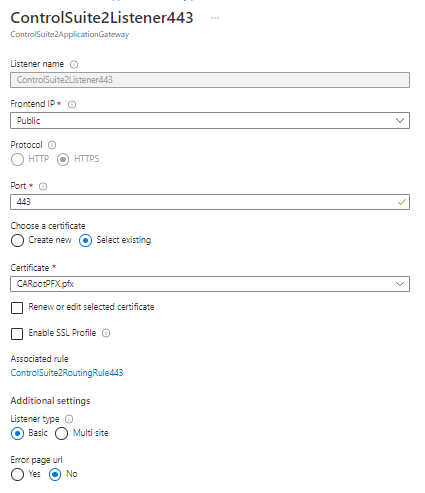The width and height of the screenshot is (425, 493).
Task: Select the HTTP protocol radio button
Action: click(x=17, y=159)
